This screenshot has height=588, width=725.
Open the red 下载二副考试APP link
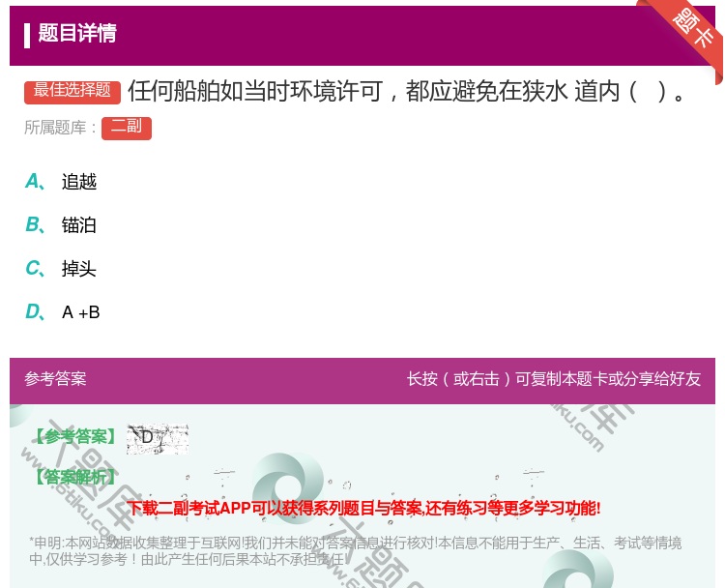pos(363,508)
